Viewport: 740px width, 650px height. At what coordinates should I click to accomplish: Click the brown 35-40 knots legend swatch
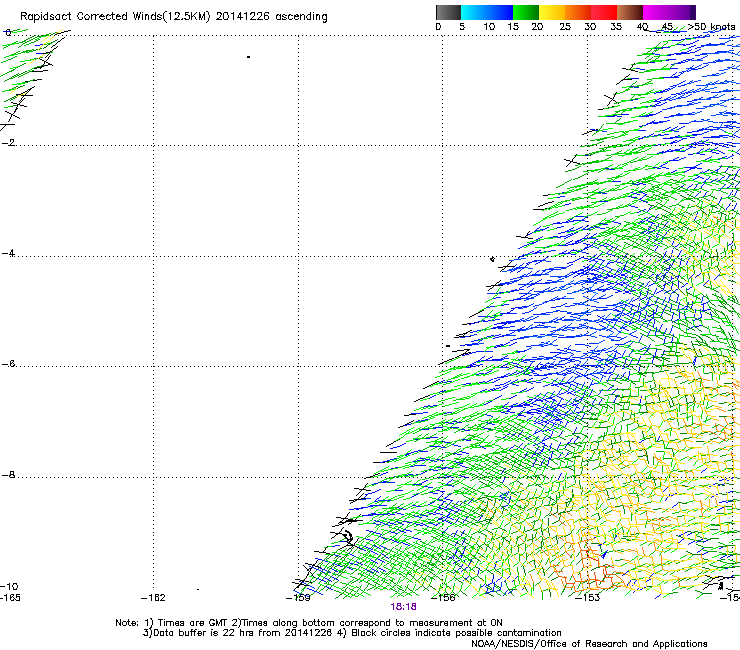click(630, 12)
